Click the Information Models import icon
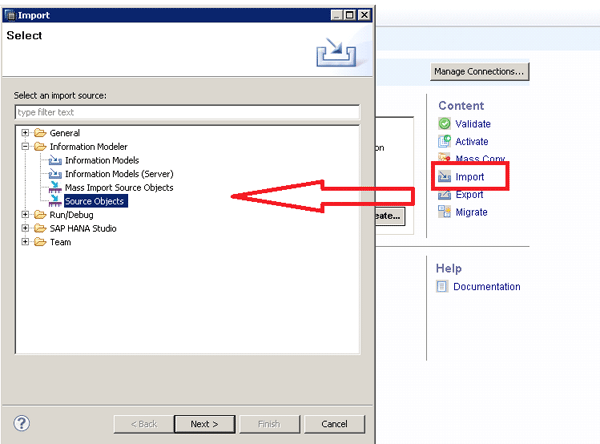Viewport: 600px width, 444px height. pyautogui.click(x=55, y=160)
